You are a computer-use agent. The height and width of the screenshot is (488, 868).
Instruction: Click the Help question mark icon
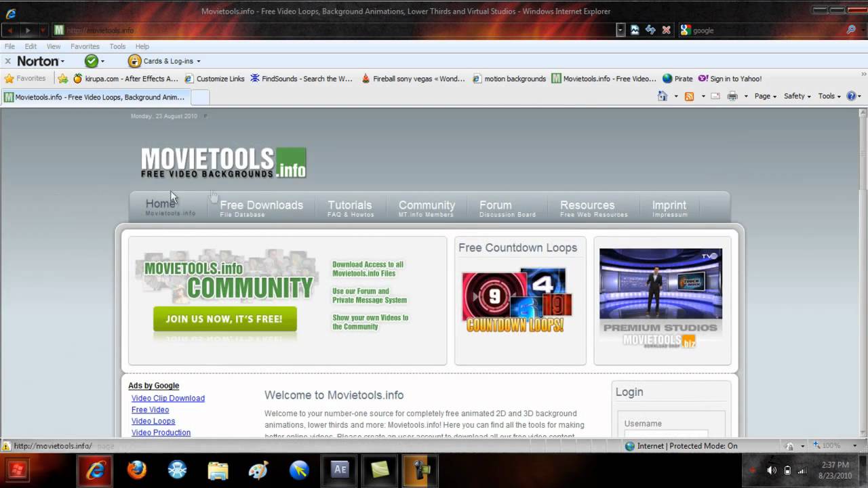coord(851,96)
